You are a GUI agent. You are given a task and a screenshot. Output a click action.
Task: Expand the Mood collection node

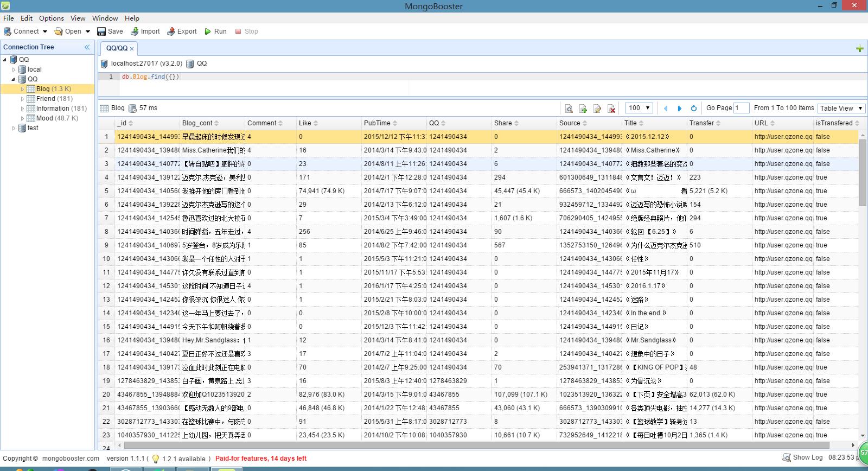22,118
